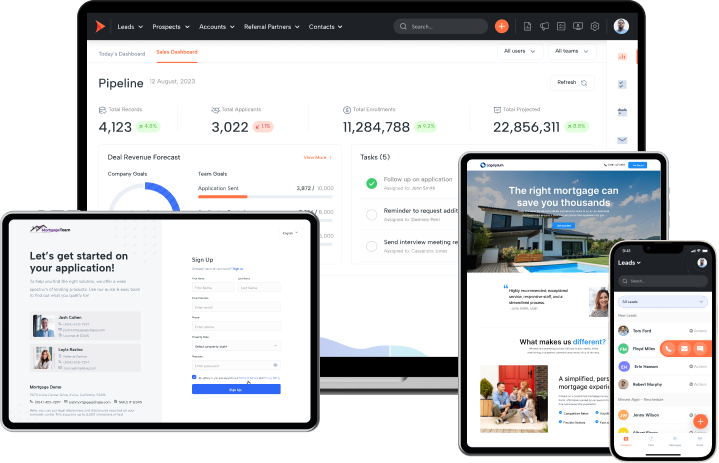The width and height of the screenshot is (719, 463).
Task: Open the calendar icon in right sidebar
Action: tap(621, 112)
